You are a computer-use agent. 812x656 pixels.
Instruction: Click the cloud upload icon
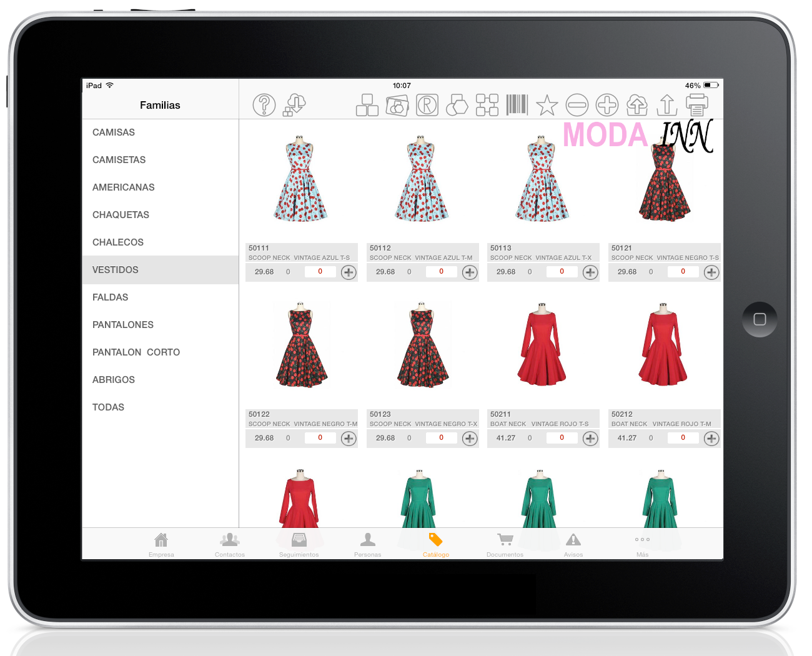[x=636, y=105]
